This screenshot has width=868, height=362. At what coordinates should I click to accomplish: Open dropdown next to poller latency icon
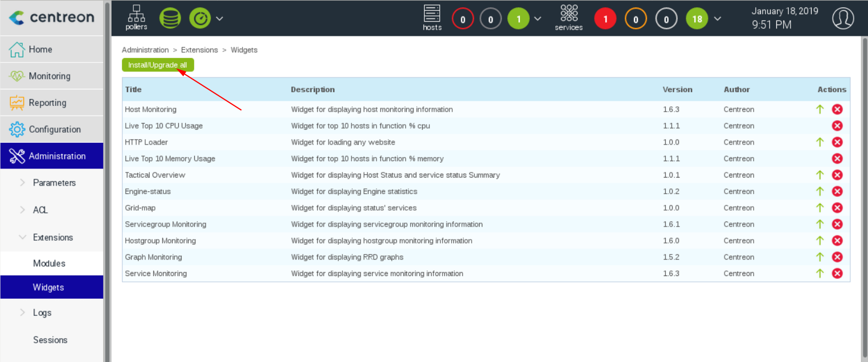[219, 18]
